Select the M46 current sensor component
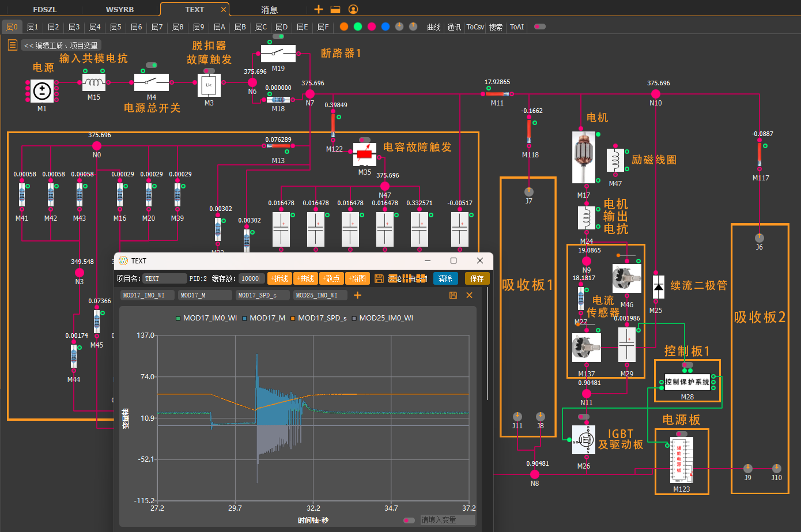The height and width of the screenshot is (532, 801). pos(627,278)
